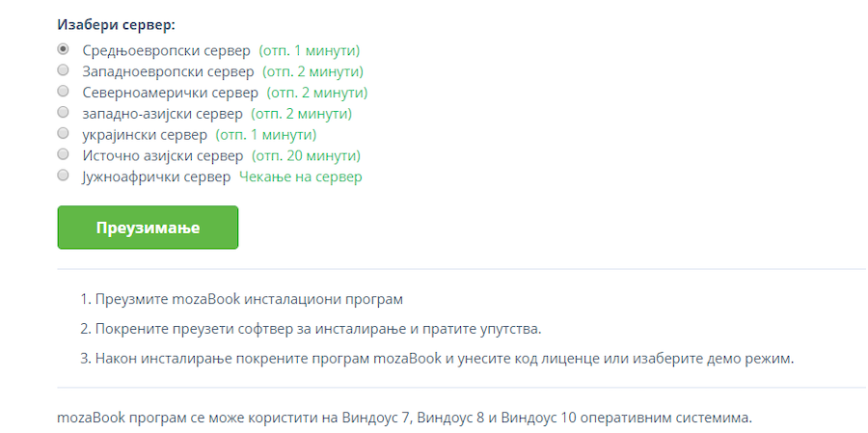The height and width of the screenshot is (433, 868).
Task: Click the Средњоевропски сервер label text
Action: tap(167, 51)
